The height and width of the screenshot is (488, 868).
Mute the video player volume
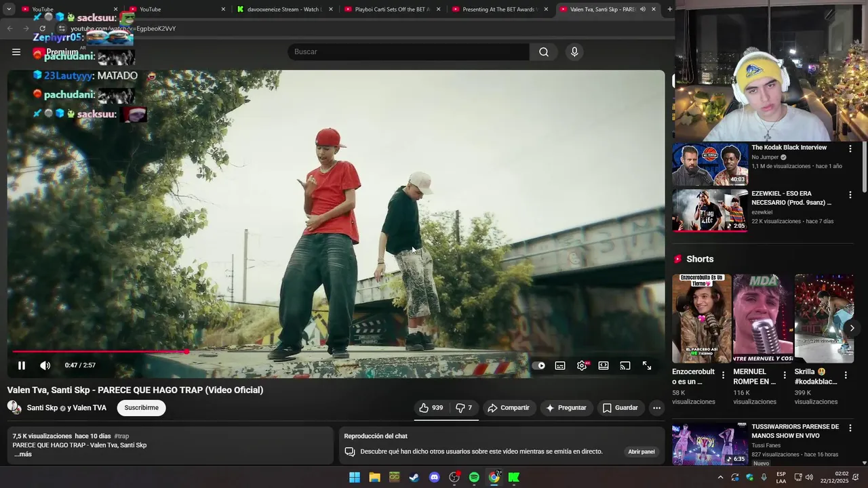pos(45,365)
